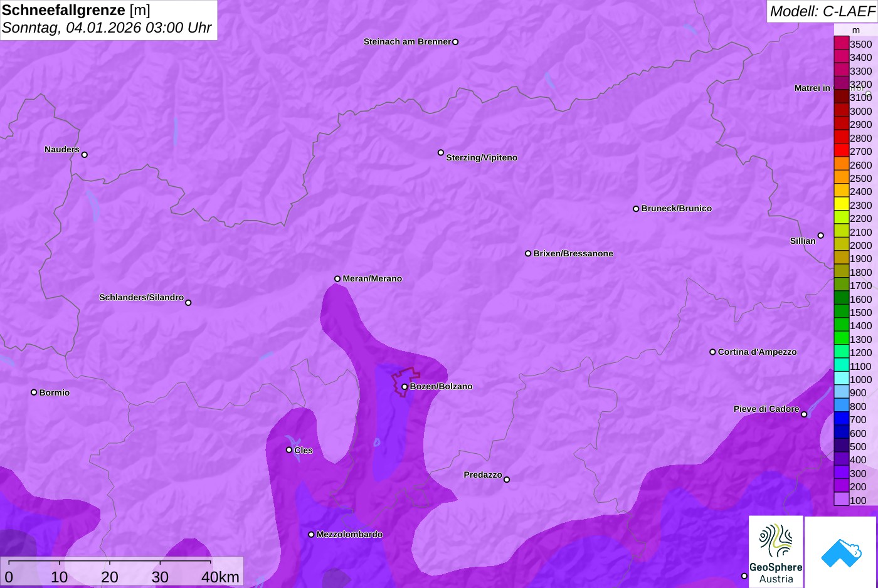Viewport: 878px width, 588px height.
Task: Click the Sterzing/Vipiteno city marker
Action: (x=441, y=152)
